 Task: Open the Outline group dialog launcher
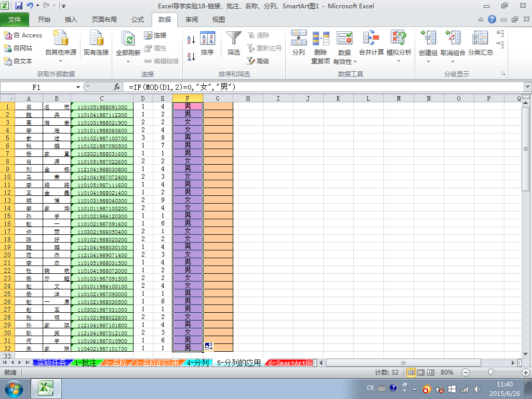[x=503, y=74]
